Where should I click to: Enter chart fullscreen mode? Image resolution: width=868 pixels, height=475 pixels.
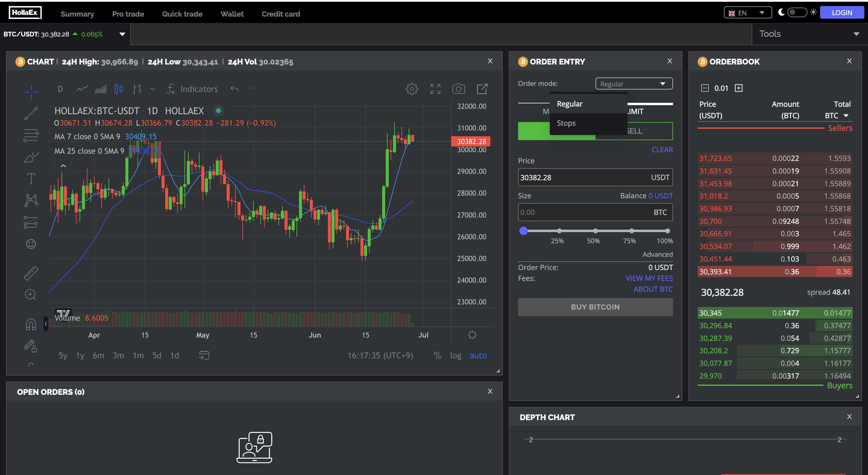[435, 89]
